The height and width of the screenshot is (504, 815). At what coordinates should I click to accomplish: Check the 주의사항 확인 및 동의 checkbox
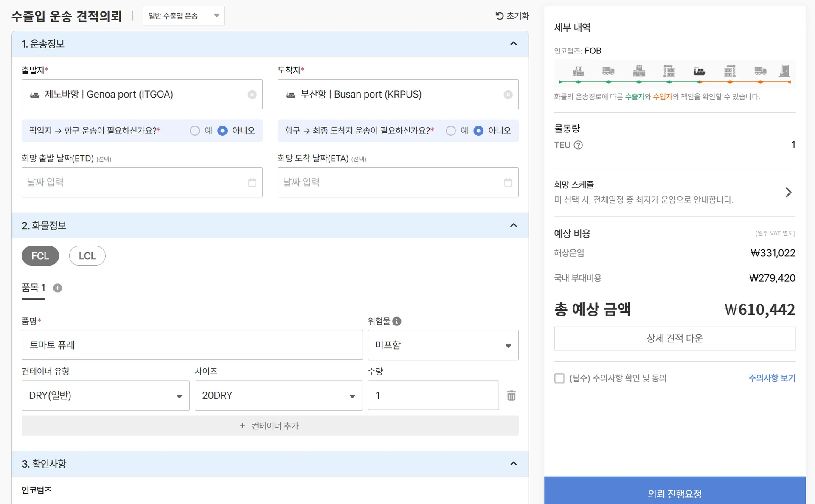(559, 378)
